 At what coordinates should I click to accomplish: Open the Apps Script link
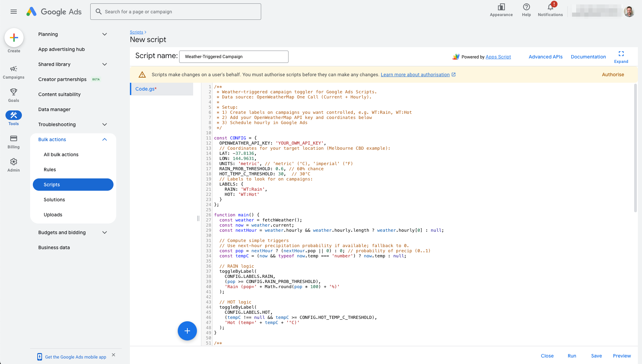click(x=498, y=57)
